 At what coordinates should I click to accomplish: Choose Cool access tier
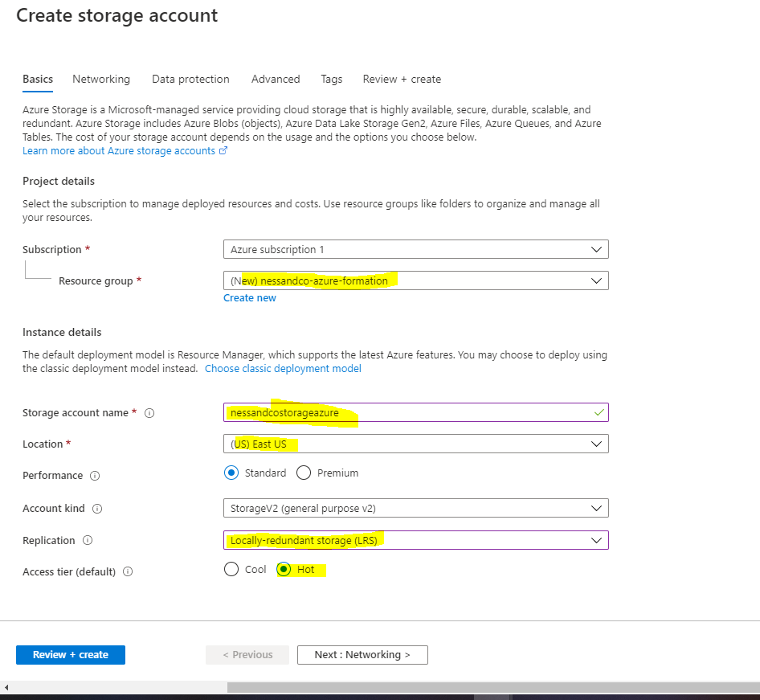pos(231,569)
